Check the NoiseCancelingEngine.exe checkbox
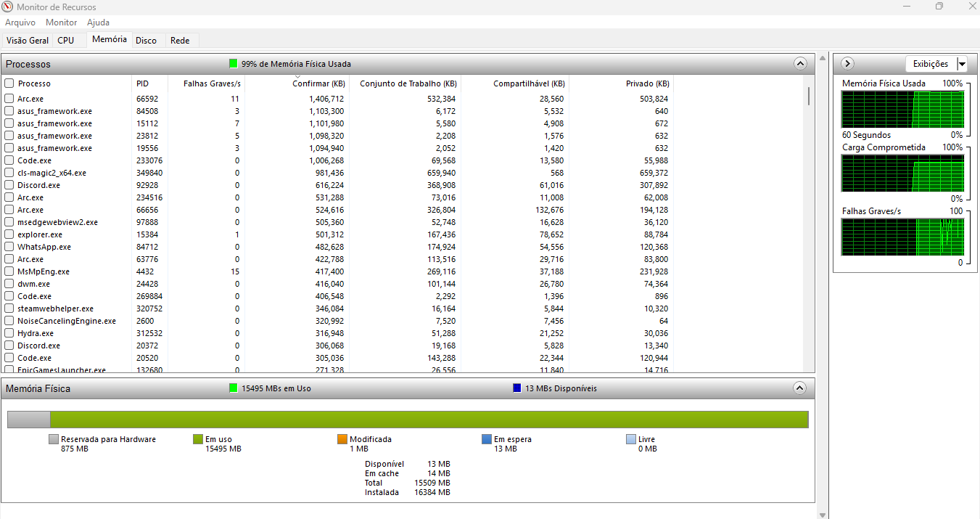The height and width of the screenshot is (519, 980). tap(9, 321)
